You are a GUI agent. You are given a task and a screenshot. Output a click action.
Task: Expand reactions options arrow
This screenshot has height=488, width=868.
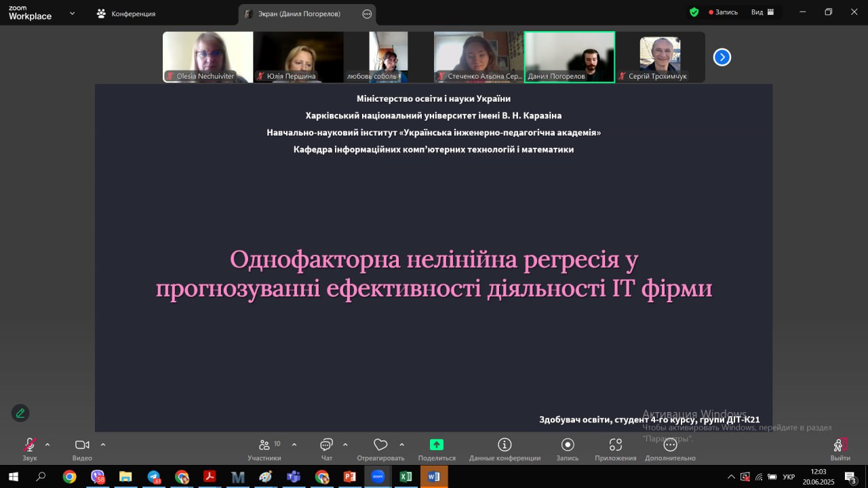tap(401, 445)
